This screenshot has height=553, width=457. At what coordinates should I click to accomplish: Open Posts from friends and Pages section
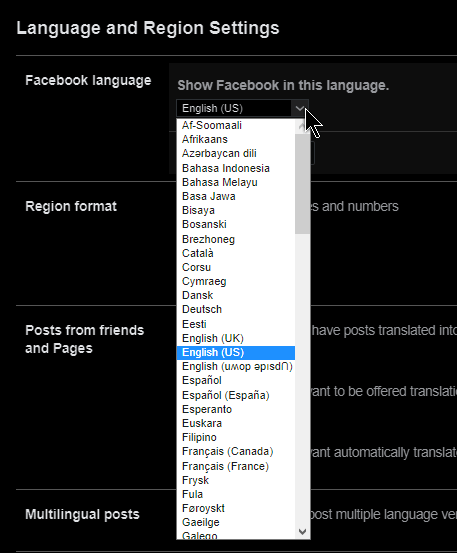coord(85,339)
